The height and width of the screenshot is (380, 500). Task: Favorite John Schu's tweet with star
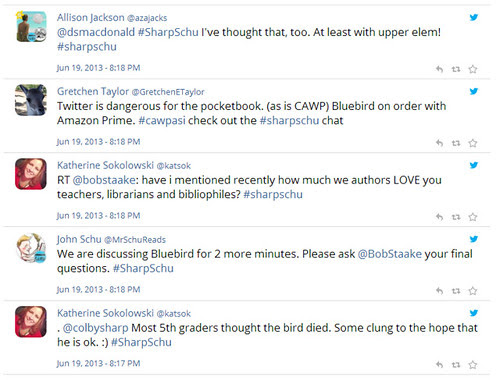point(472,291)
